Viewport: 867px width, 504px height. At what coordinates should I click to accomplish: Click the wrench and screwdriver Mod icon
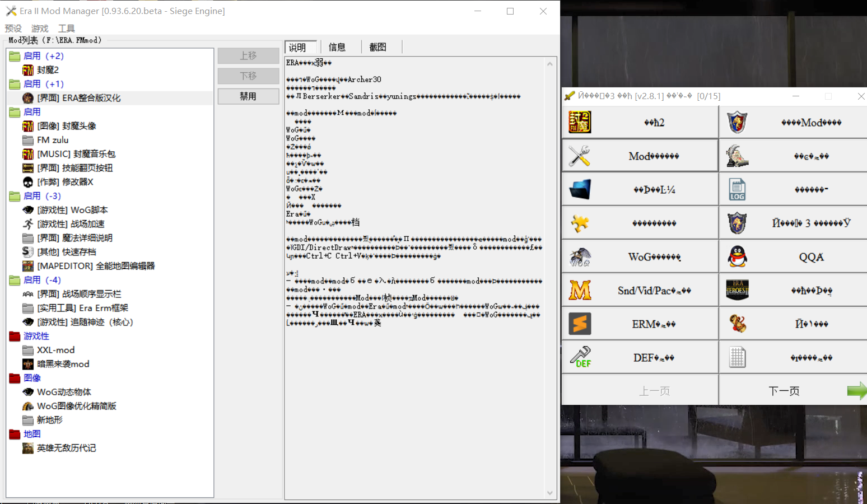(x=580, y=156)
